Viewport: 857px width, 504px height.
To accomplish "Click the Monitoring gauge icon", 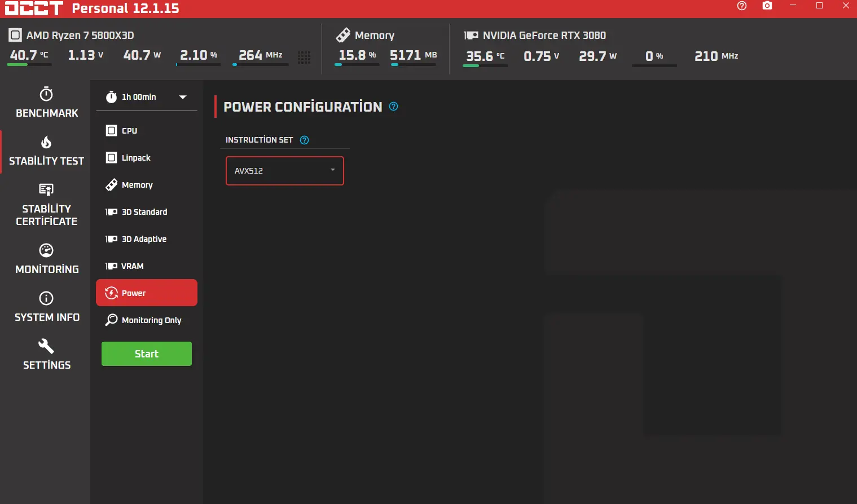I will [x=46, y=250].
